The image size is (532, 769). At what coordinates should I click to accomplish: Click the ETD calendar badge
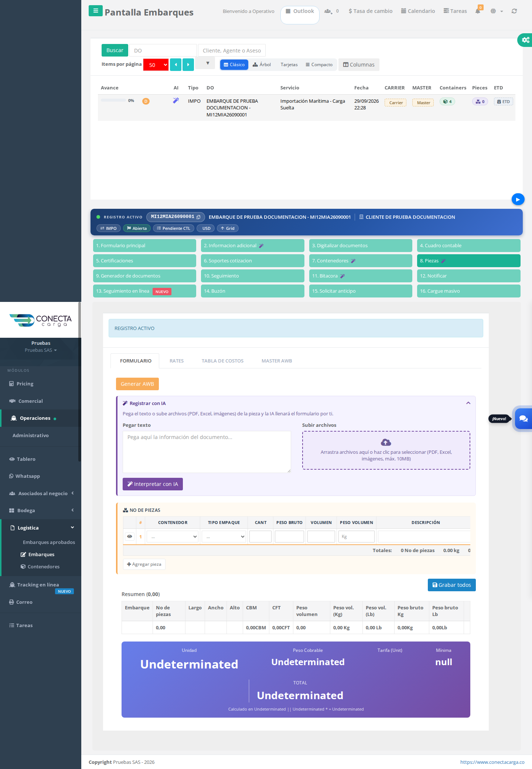[x=503, y=102]
